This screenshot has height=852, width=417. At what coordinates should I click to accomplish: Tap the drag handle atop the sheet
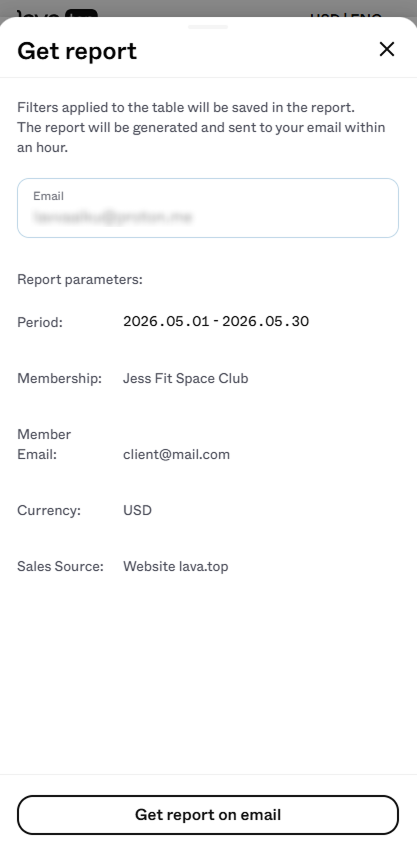click(208, 27)
